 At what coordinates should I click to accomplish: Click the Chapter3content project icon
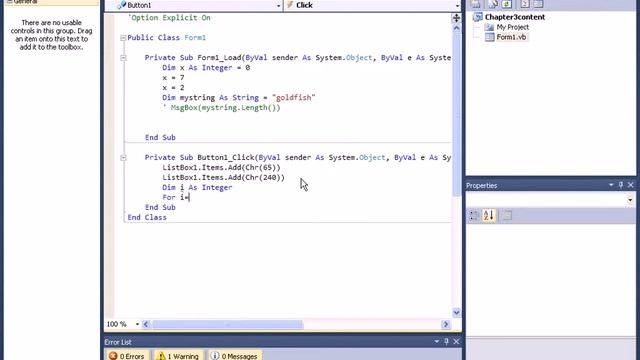point(478,17)
